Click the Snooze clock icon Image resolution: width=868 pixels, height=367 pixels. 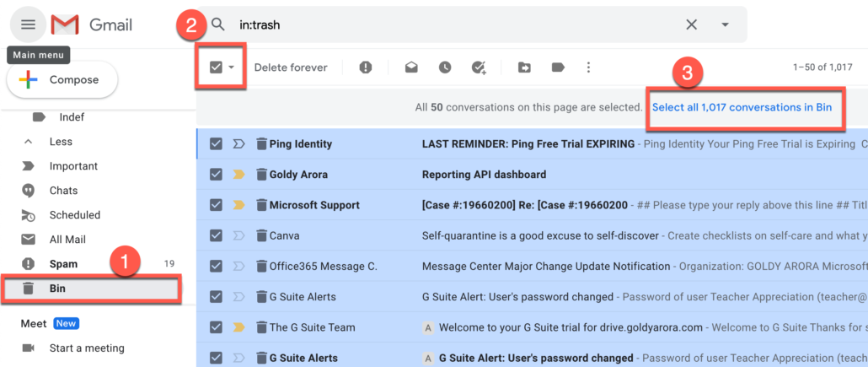point(445,67)
